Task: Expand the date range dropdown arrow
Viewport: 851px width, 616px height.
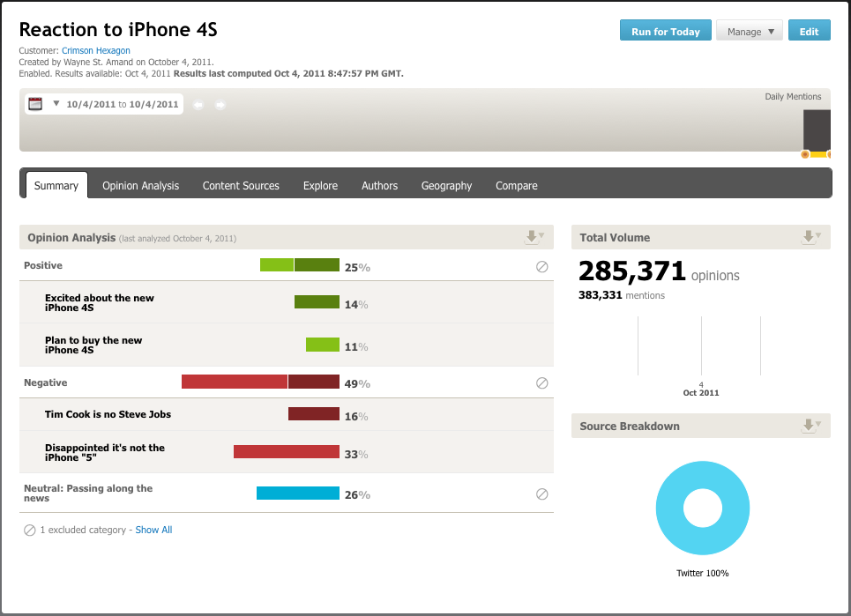Action: [x=56, y=103]
